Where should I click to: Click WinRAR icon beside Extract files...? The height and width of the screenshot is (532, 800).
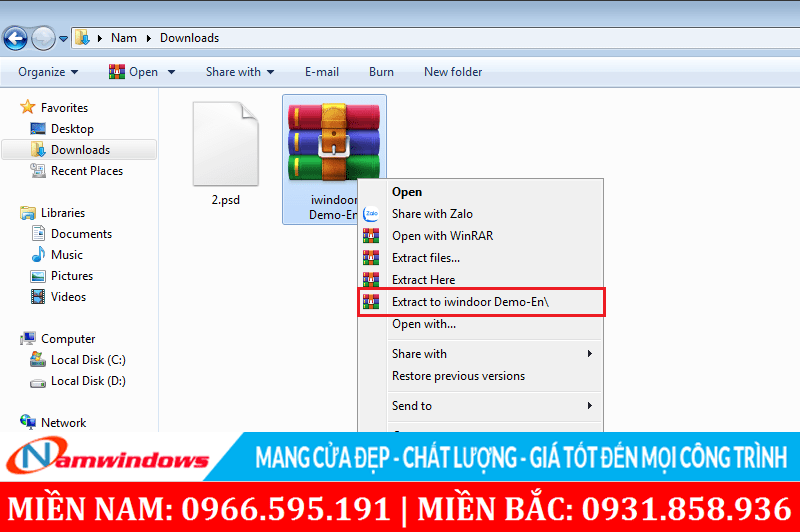(x=371, y=258)
